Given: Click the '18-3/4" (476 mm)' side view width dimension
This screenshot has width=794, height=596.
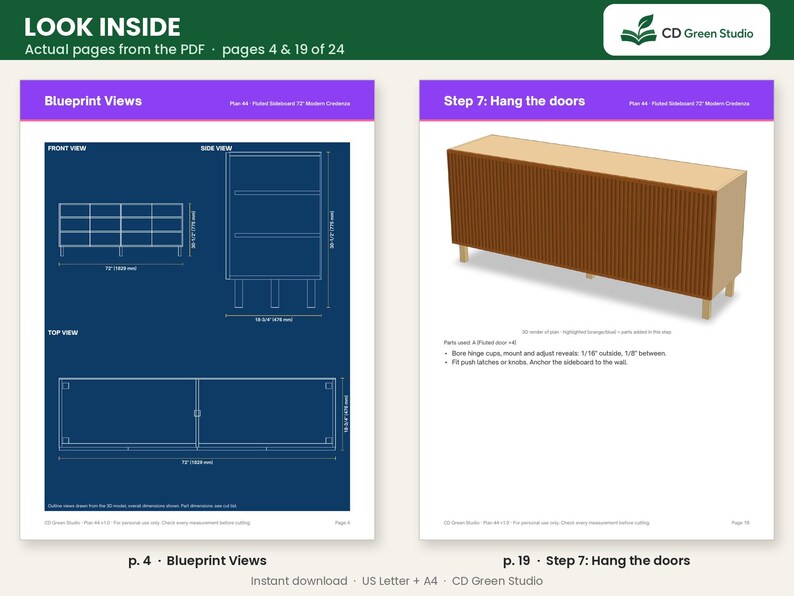Looking at the screenshot, I should point(273,320).
